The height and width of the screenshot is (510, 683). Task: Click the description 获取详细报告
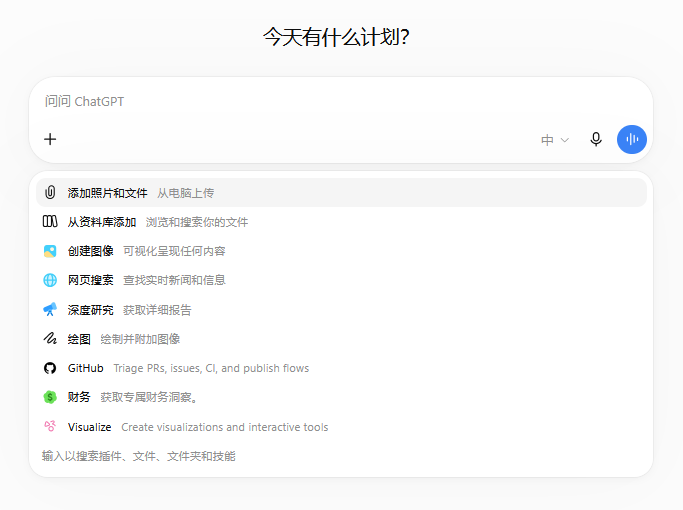click(157, 310)
